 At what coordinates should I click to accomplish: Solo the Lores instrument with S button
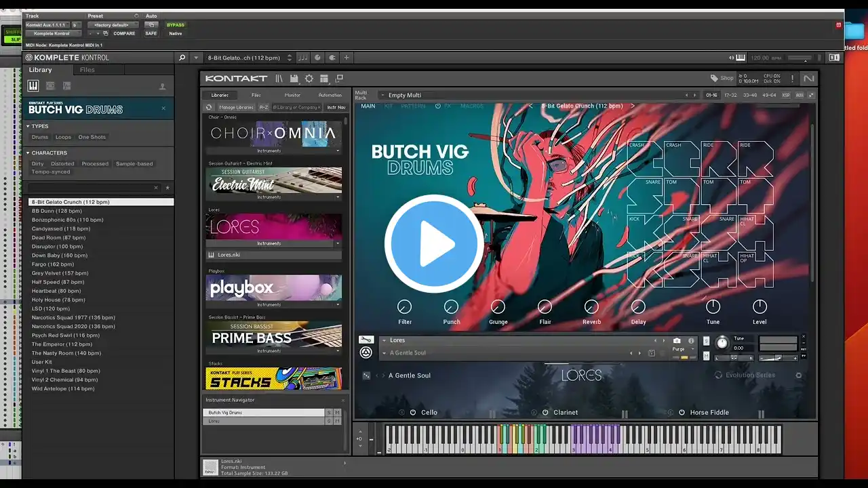[x=706, y=341]
